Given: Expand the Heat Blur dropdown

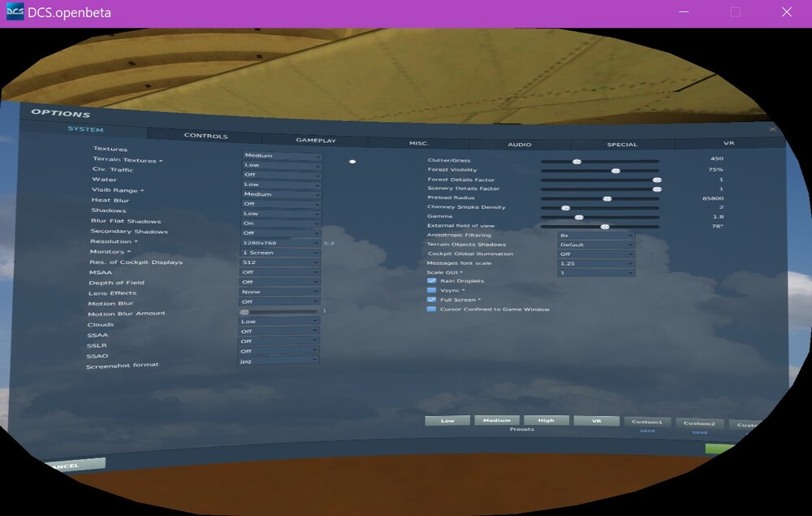Looking at the screenshot, I should 282,204.
